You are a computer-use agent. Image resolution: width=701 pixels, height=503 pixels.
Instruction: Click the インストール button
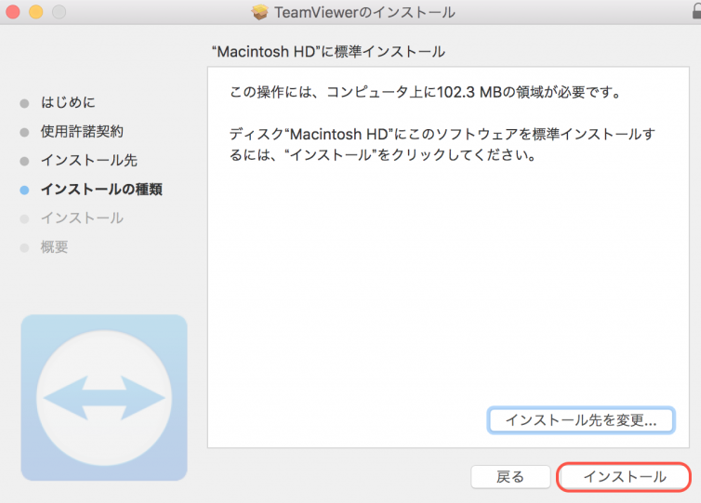pyautogui.click(x=624, y=477)
